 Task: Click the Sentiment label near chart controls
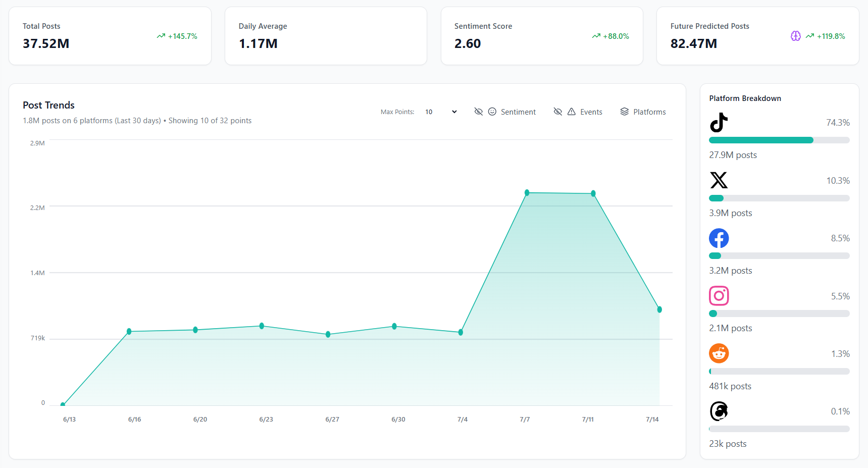point(518,112)
